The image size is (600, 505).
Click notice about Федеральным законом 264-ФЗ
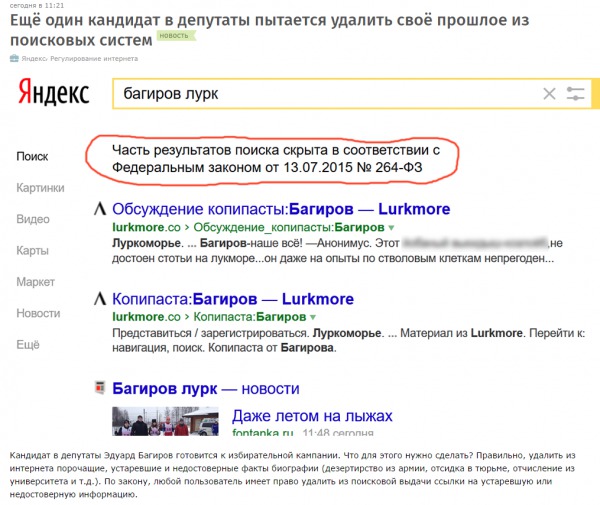276,159
